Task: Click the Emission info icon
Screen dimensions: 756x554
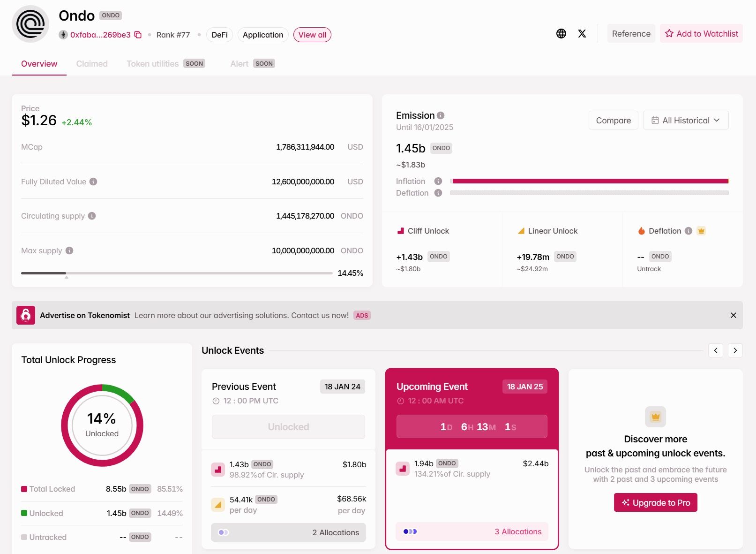Action: point(441,115)
